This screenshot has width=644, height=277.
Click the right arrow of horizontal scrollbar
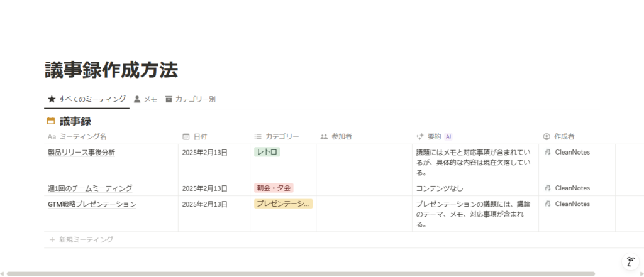pos(641,274)
